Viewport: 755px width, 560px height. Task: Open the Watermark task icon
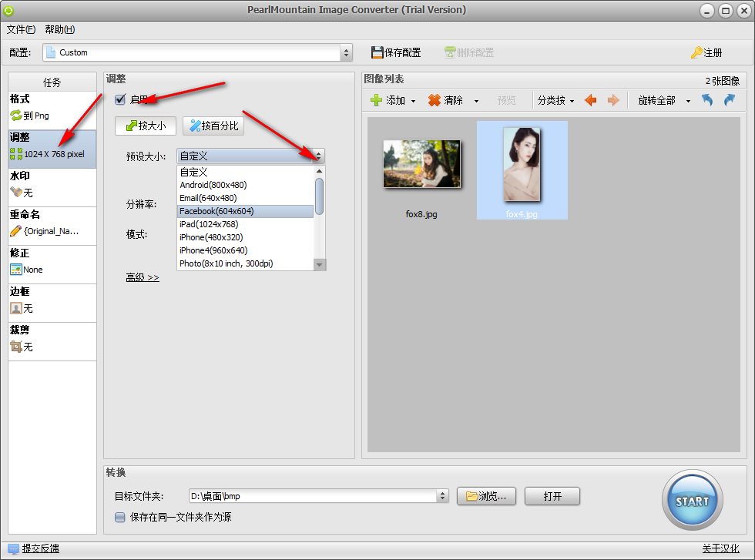pos(16,192)
